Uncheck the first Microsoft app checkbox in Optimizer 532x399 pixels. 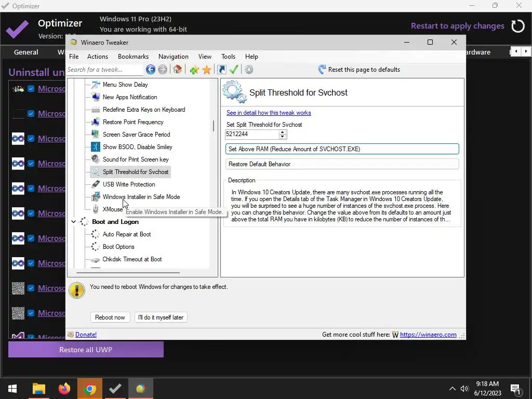31,88
